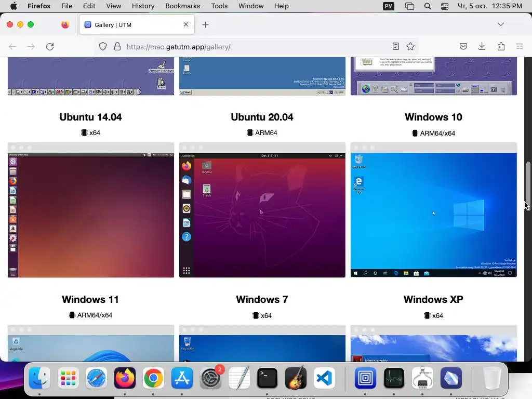532x399 pixels.
Task: Open the extensions puzzle icon
Action: pos(501,46)
